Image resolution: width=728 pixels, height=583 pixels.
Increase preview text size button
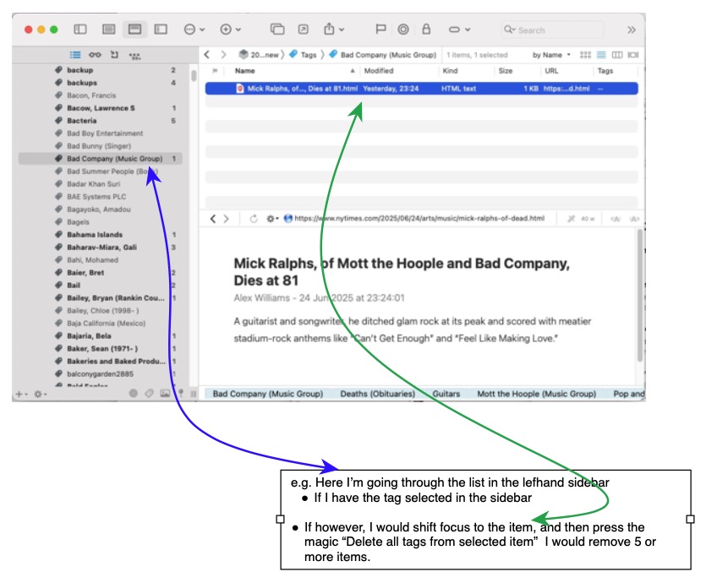634,219
